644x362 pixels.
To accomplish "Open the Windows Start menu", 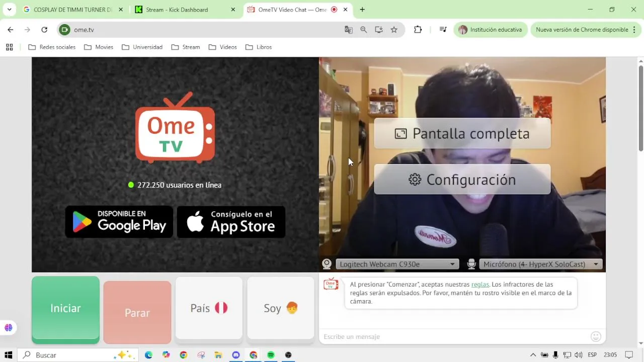I will pyautogui.click(x=9, y=355).
